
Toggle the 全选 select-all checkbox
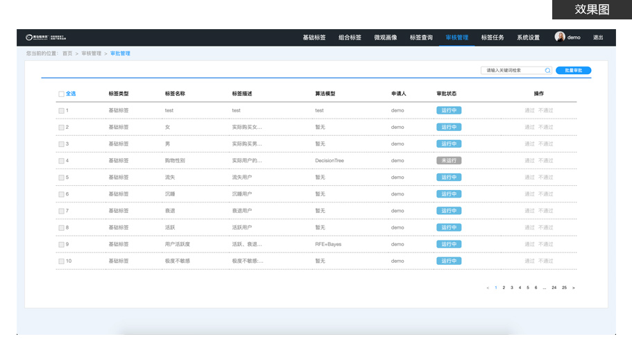pyautogui.click(x=61, y=94)
